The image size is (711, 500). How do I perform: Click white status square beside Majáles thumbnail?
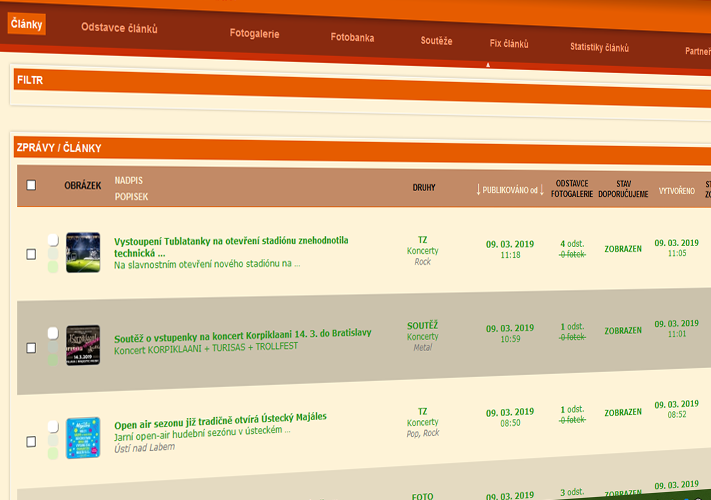point(53,426)
